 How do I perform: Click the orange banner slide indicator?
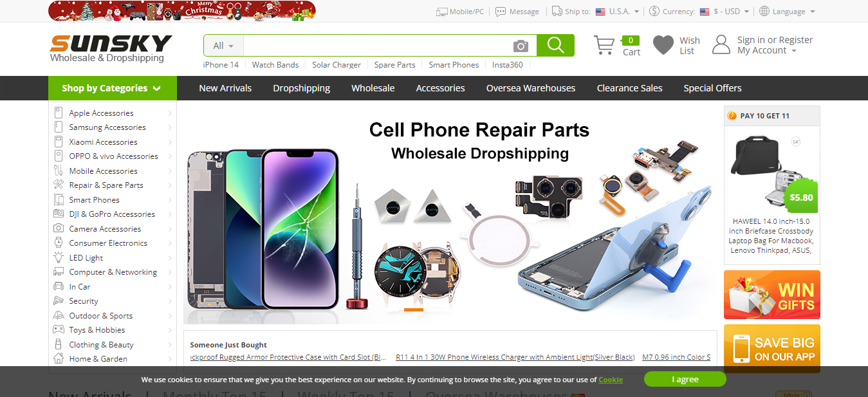coord(413,310)
